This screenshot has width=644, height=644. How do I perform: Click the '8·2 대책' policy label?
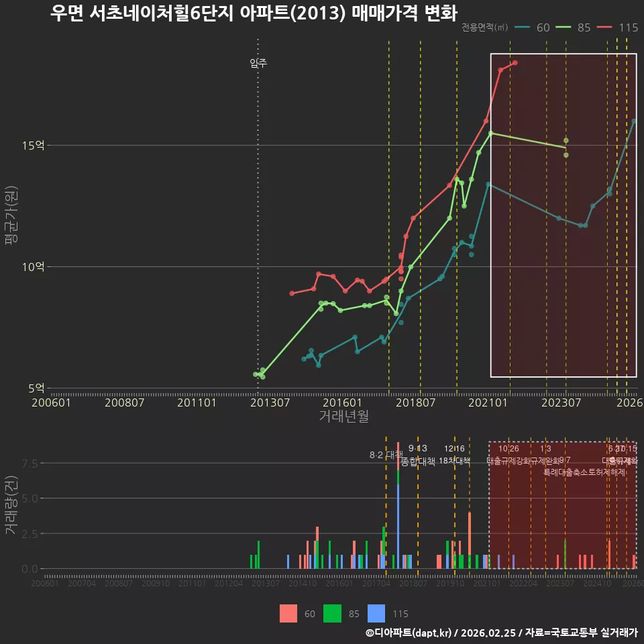click(386, 455)
